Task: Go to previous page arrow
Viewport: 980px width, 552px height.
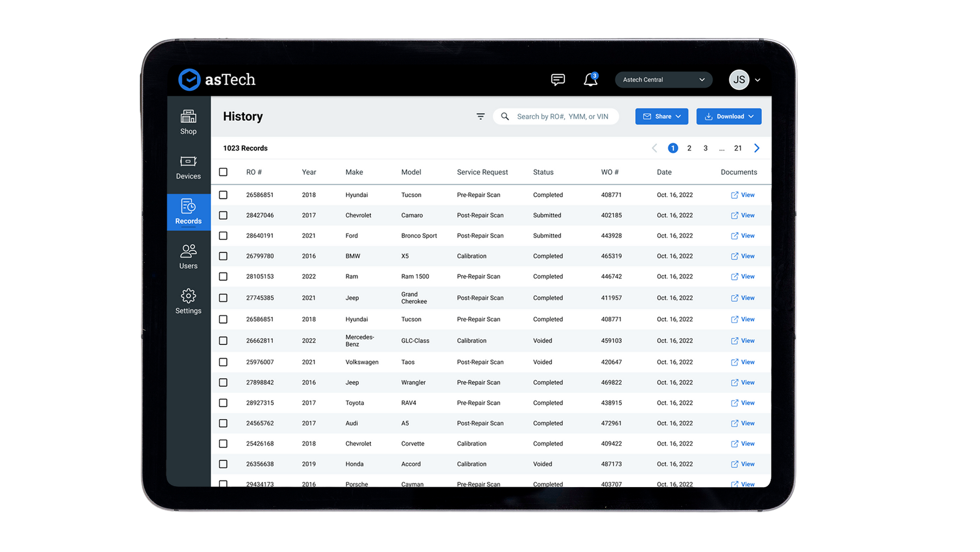Action: click(654, 148)
